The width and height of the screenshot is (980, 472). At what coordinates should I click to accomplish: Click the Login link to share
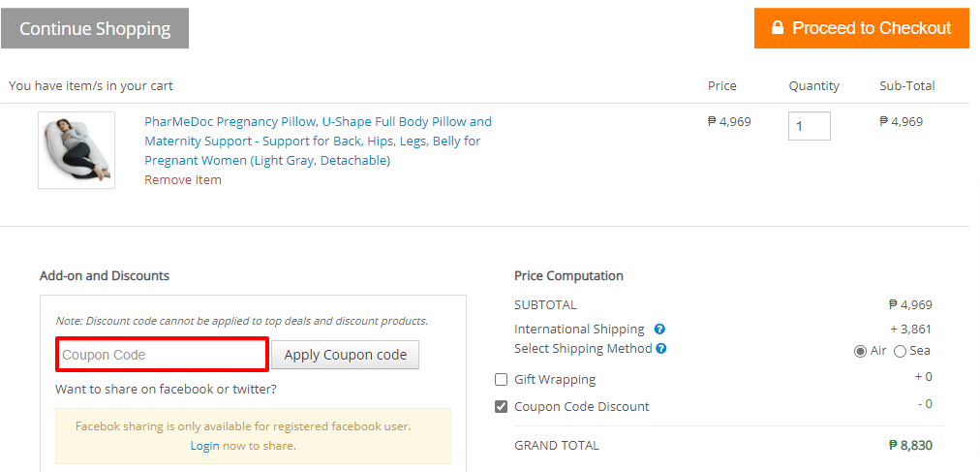point(205,446)
